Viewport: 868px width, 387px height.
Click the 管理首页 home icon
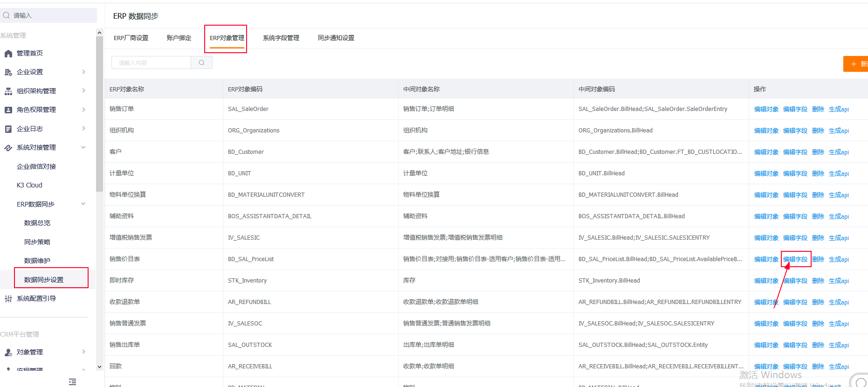[8, 54]
